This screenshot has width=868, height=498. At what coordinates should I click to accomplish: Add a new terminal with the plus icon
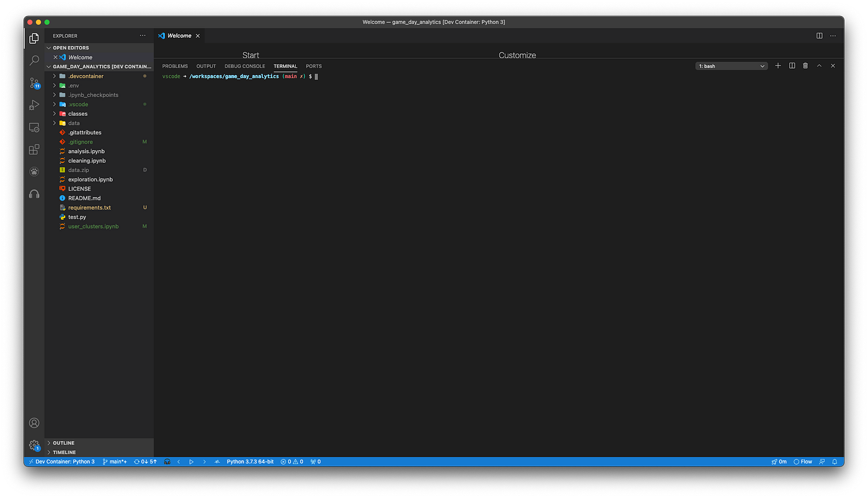(x=777, y=65)
